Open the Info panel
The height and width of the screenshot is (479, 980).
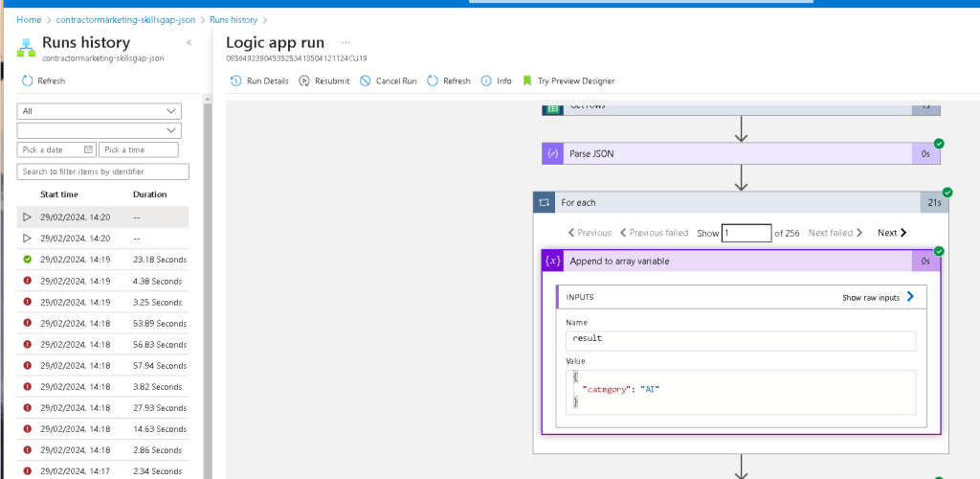pyautogui.click(x=497, y=81)
